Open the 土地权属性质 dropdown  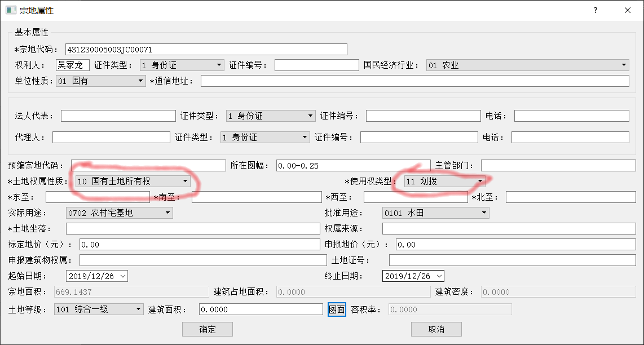tap(133, 181)
